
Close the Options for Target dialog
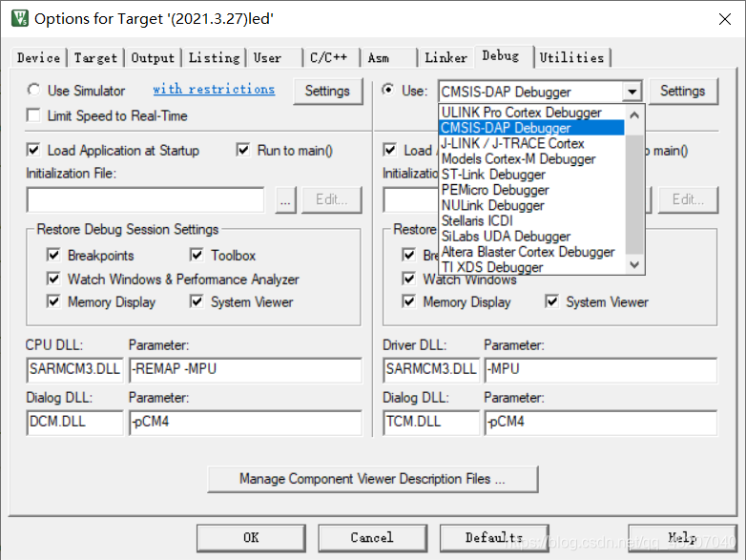point(725,19)
